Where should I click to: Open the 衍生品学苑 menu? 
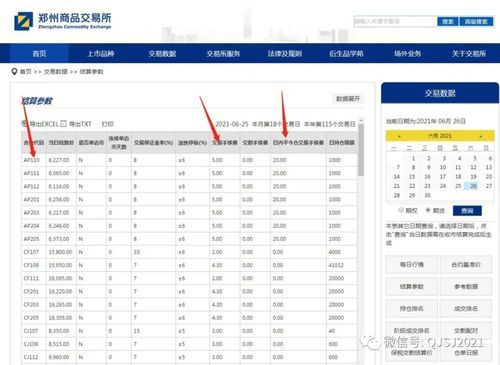[x=346, y=53]
